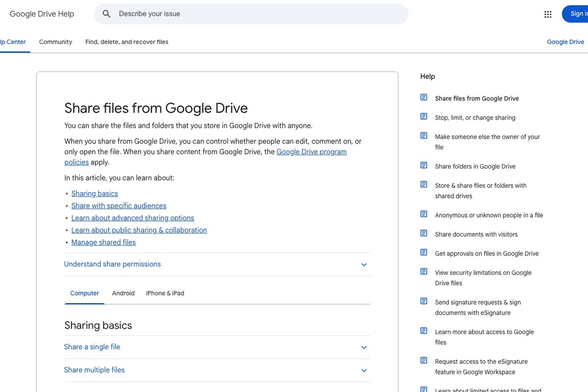
Task: Open sidebar Share files from Google Drive article
Action: click(x=477, y=98)
